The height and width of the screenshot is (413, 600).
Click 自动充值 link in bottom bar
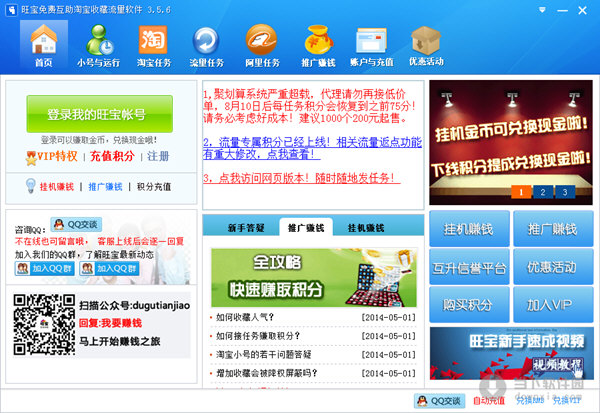click(489, 401)
